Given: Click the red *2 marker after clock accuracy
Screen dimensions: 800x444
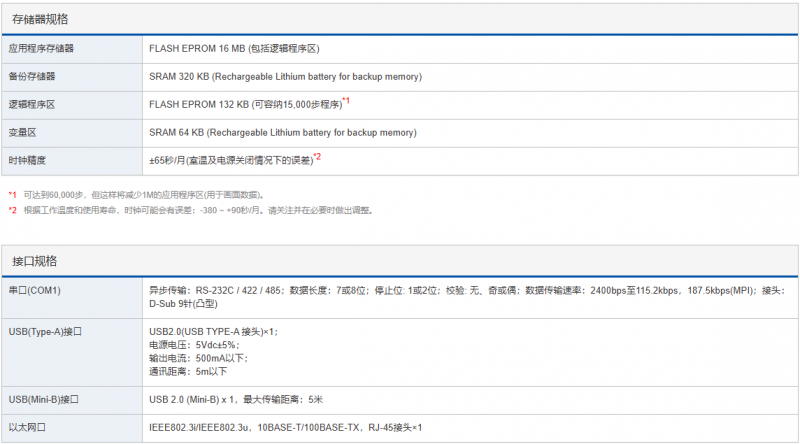Looking at the screenshot, I should [317, 157].
